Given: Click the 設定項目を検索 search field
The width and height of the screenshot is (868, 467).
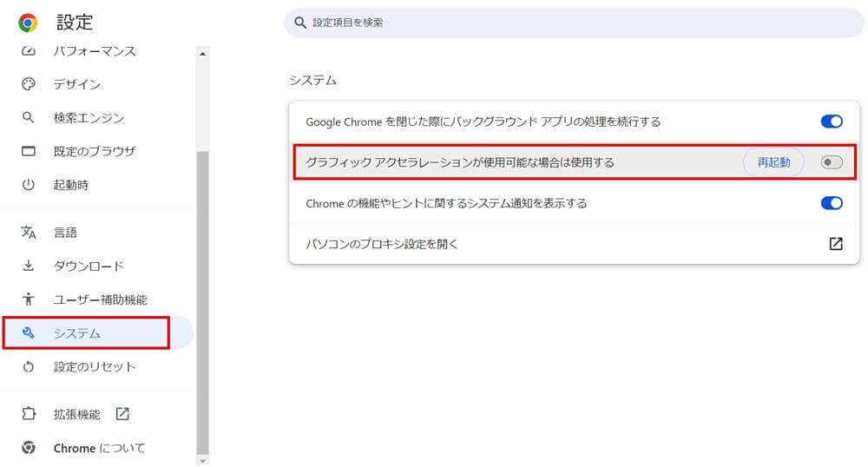Looking at the screenshot, I should click(574, 23).
